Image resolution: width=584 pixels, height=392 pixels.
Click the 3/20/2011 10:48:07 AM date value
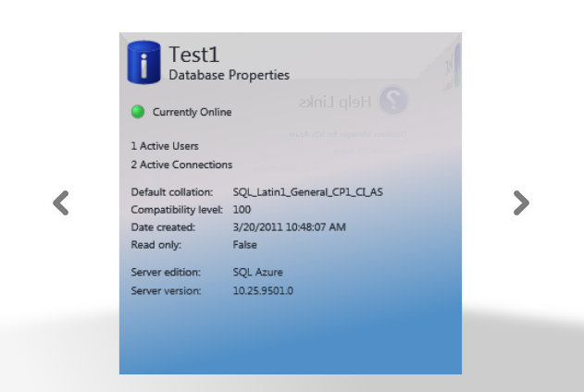[289, 227]
